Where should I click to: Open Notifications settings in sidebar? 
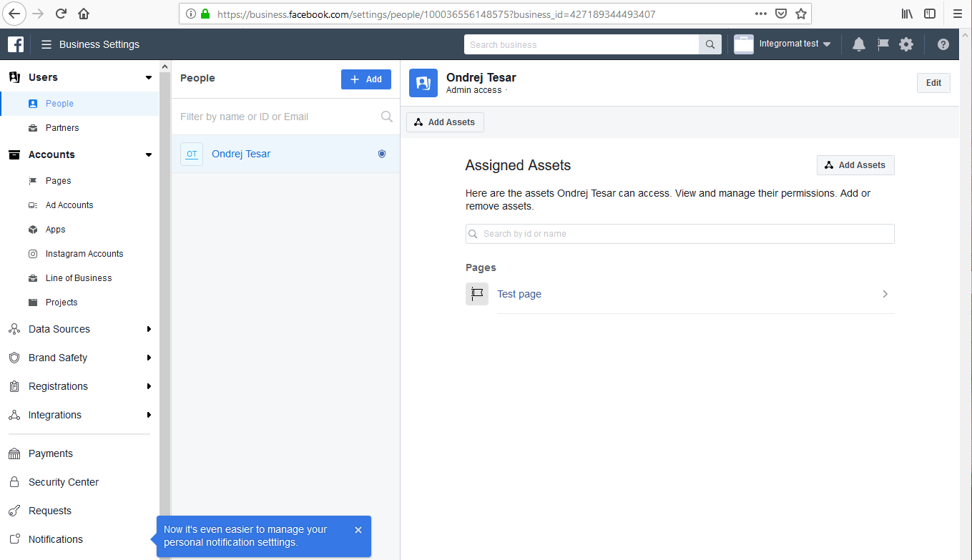pos(56,539)
